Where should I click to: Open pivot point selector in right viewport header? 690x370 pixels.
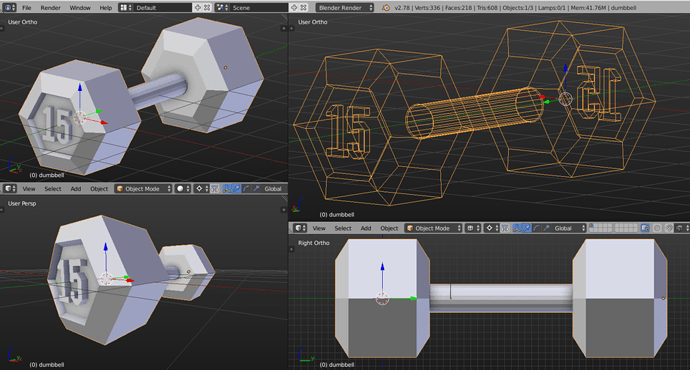pyautogui.click(x=492, y=228)
